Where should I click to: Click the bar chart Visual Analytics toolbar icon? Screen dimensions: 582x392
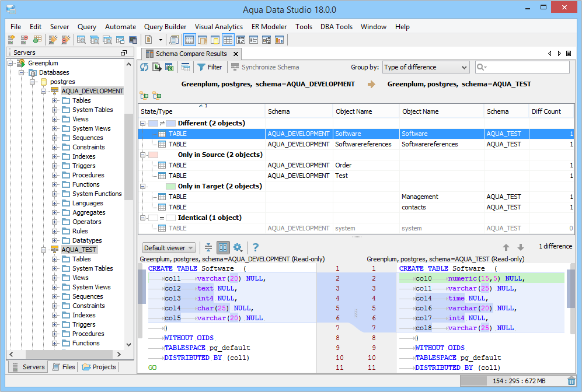[x=279, y=39]
